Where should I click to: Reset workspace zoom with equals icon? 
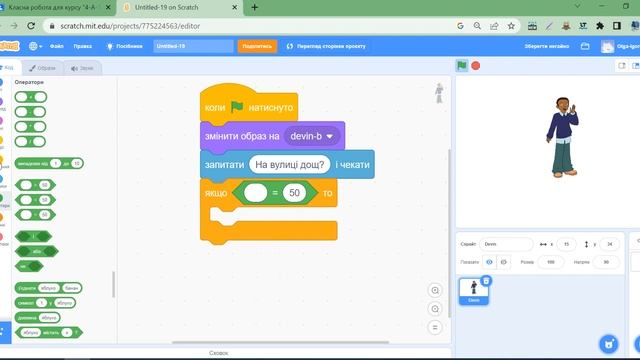pos(435,327)
